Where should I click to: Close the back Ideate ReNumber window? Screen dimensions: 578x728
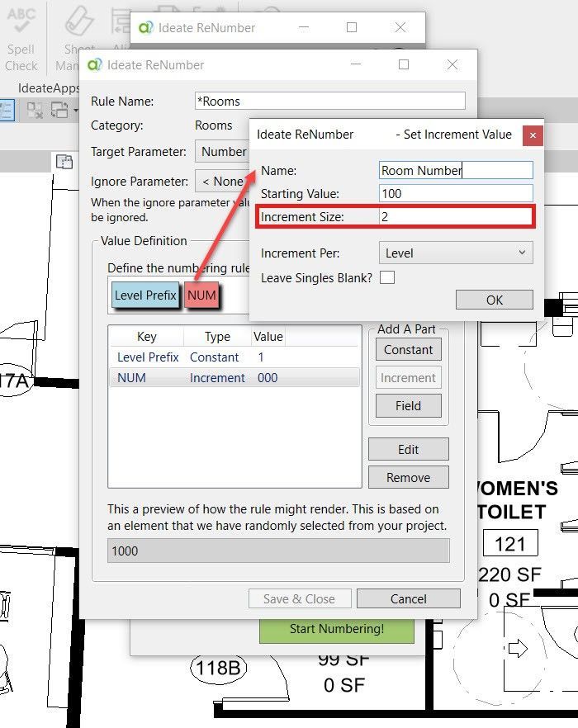(x=400, y=27)
